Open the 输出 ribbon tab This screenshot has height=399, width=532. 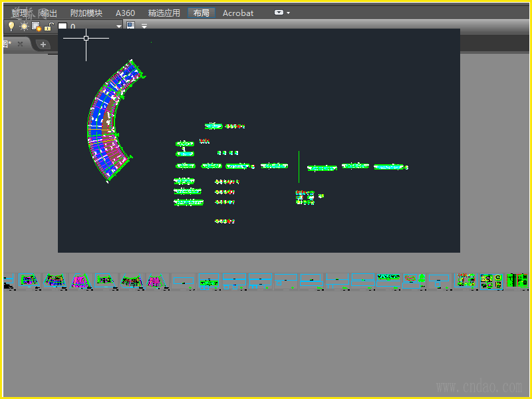tap(49, 13)
